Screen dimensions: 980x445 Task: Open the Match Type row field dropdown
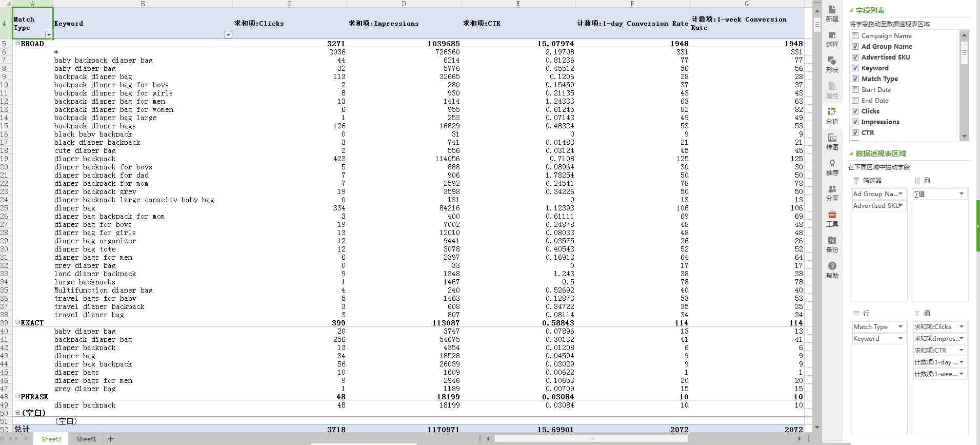click(901, 326)
